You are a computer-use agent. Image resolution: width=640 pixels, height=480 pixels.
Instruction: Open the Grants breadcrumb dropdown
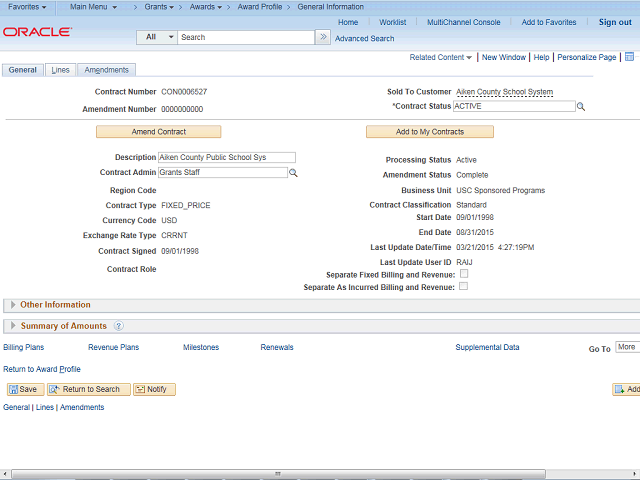coord(159,7)
